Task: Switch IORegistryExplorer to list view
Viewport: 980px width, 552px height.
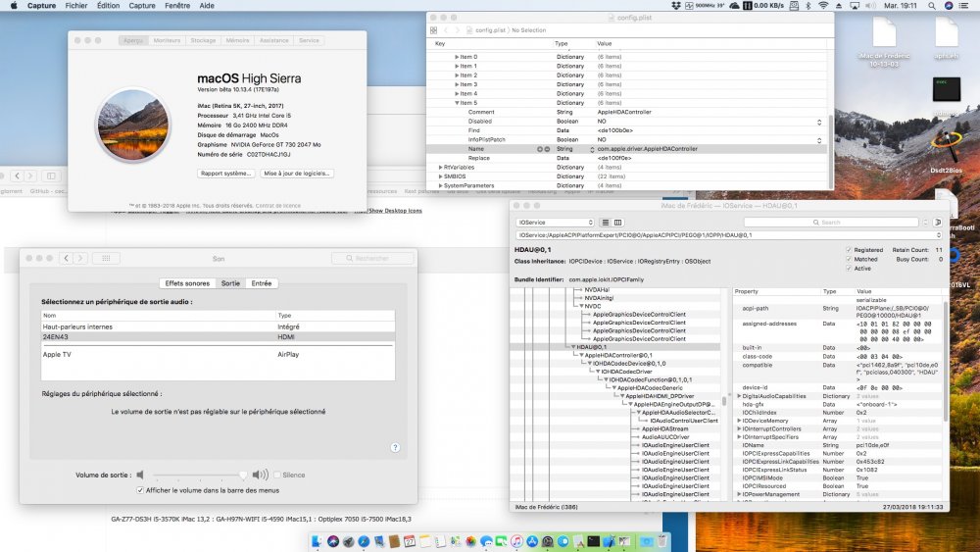Action: pyautogui.click(x=605, y=223)
